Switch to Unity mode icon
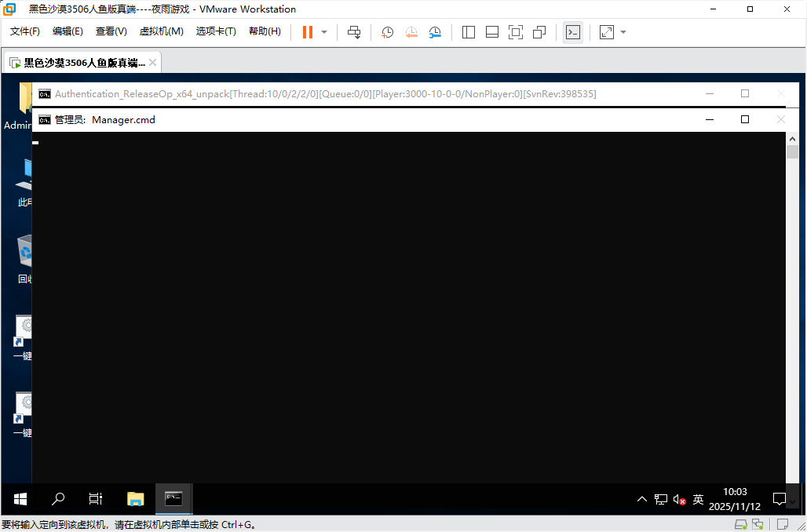This screenshot has width=807, height=532. click(539, 32)
